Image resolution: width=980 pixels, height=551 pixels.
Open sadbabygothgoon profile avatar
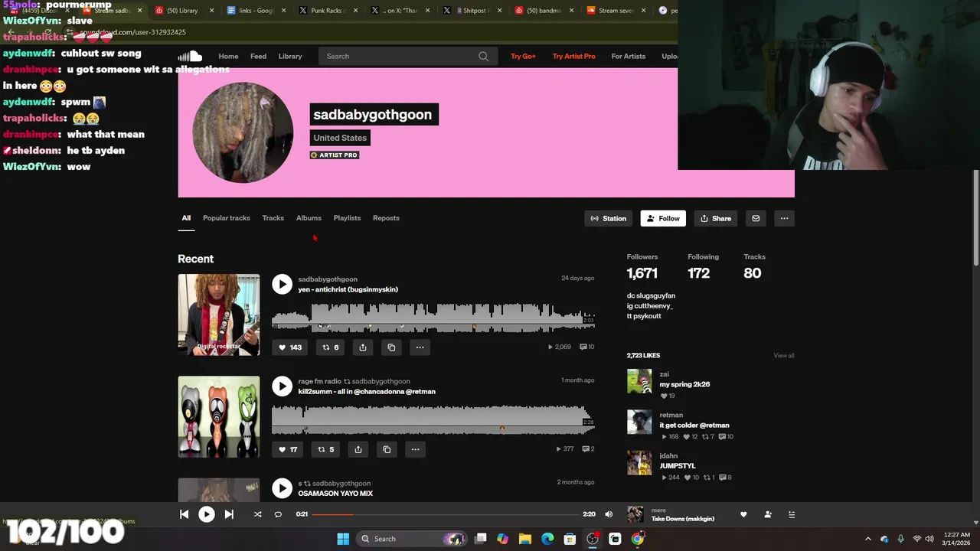(243, 132)
